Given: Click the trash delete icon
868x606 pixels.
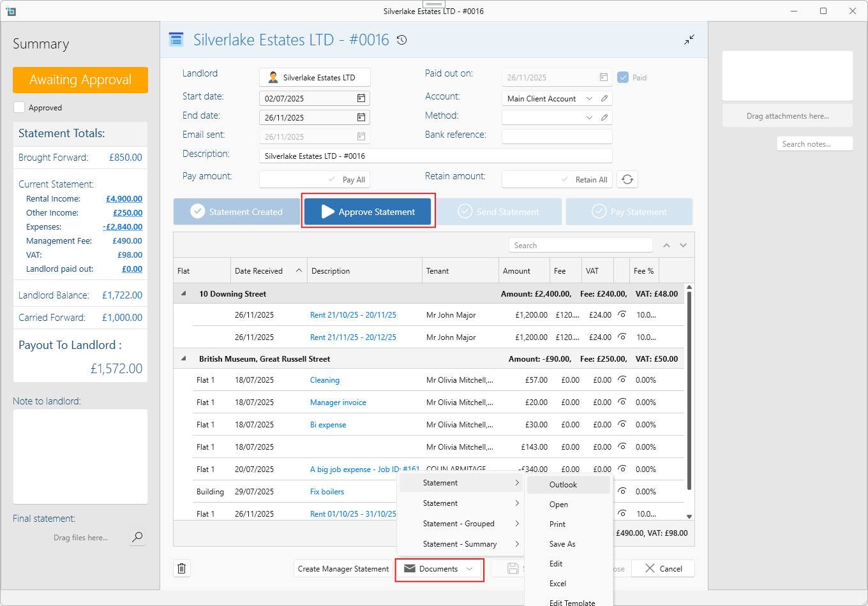Looking at the screenshot, I should pyautogui.click(x=182, y=568).
